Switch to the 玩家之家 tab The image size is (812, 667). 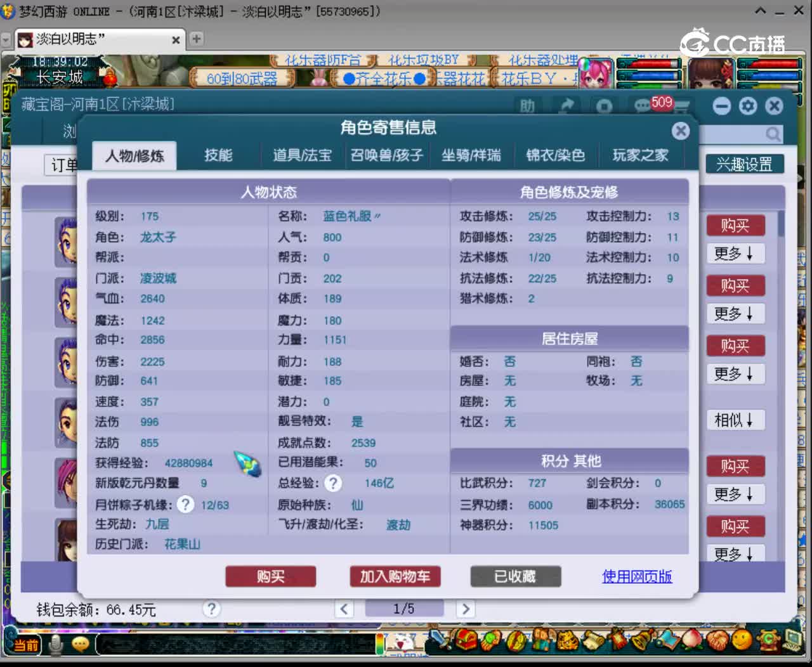[641, 155]
